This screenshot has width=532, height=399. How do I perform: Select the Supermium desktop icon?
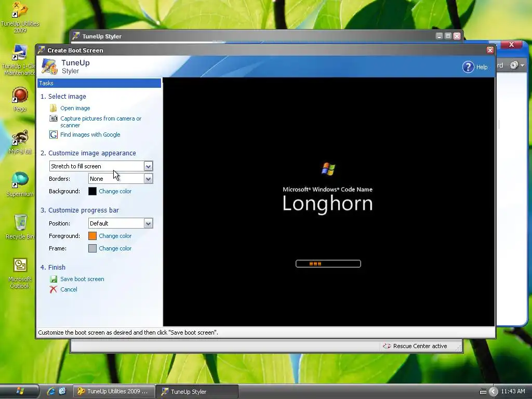20,184
